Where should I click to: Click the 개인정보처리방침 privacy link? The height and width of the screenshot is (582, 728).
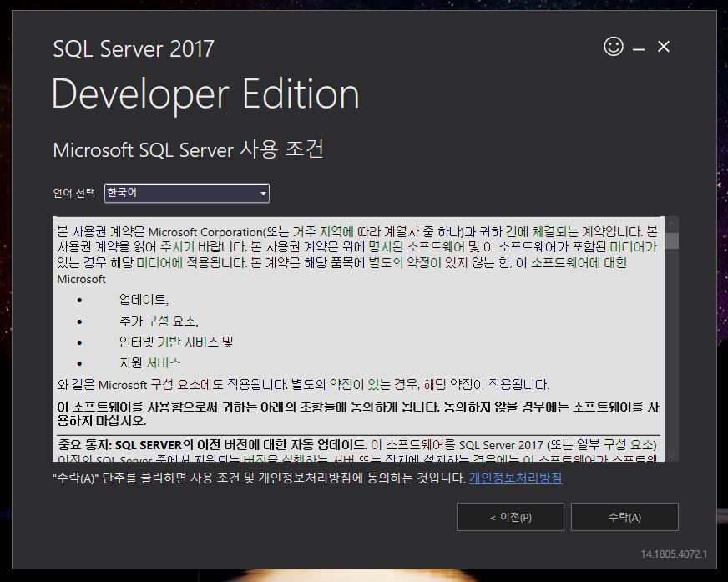point(515,478)
